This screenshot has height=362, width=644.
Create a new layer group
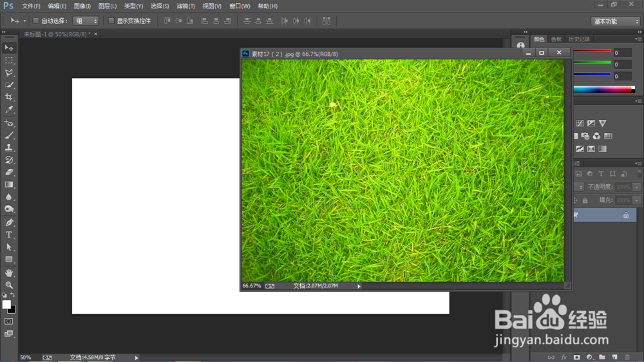pyautogui.click(x=602, y=357)
